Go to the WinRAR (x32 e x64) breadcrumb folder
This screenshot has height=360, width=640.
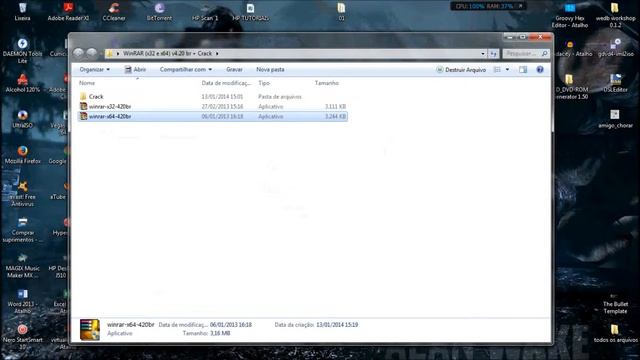[157, 53]
